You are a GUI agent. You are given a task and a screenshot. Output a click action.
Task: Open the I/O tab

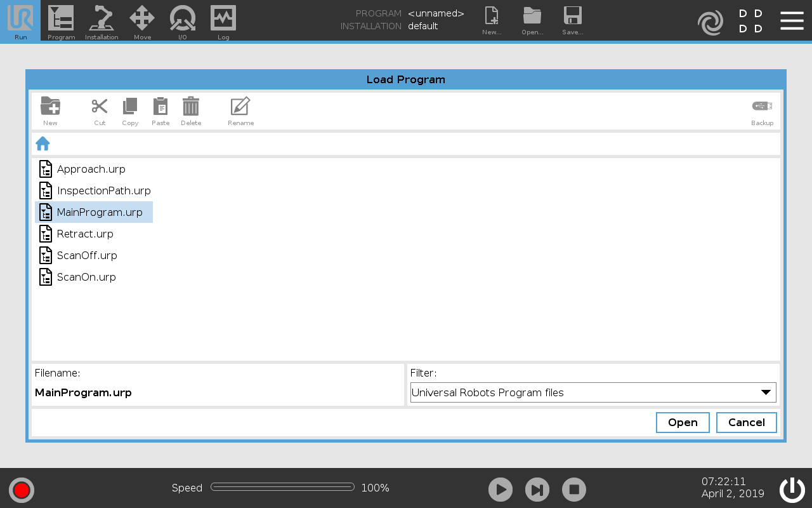[x=183, y=21]
